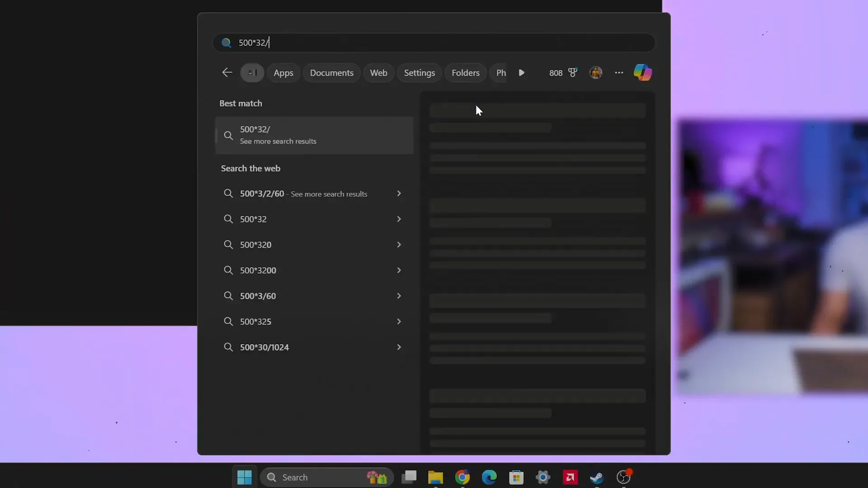Launch Google Chrome from the taskbar
Viewport: 868px width, 488px height.
tap(462, 477)
